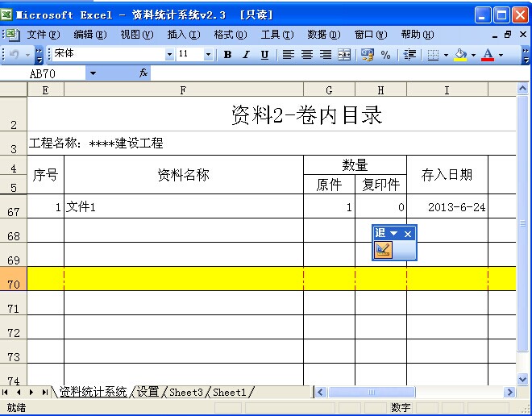The image size is (532, 416).
Task: Toggle design mode icon in floating toolbar
Action: 383,250
